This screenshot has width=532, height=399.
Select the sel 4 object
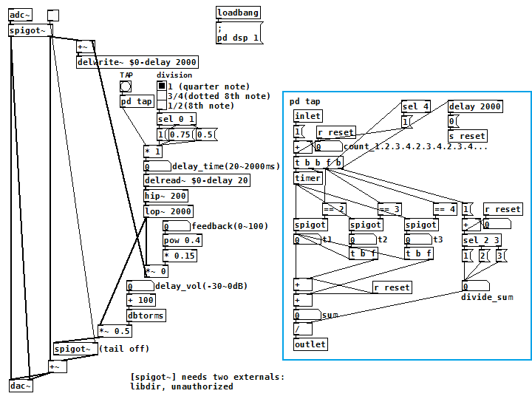pos(415,106)
